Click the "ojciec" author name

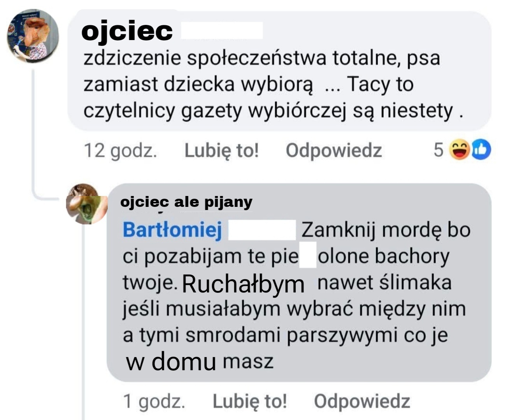127,31
